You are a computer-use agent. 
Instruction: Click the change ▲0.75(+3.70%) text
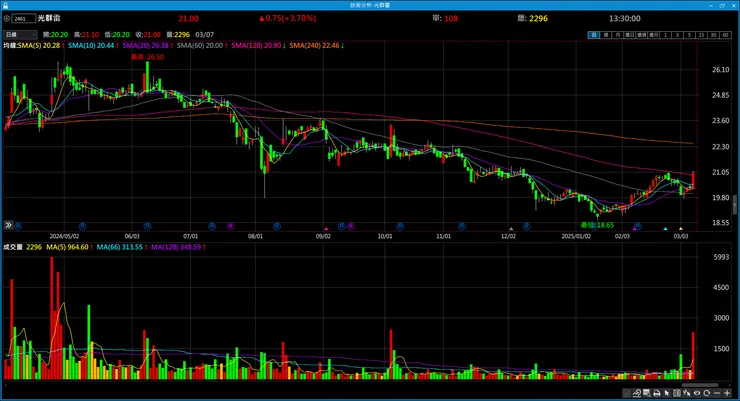coord(287,18)
